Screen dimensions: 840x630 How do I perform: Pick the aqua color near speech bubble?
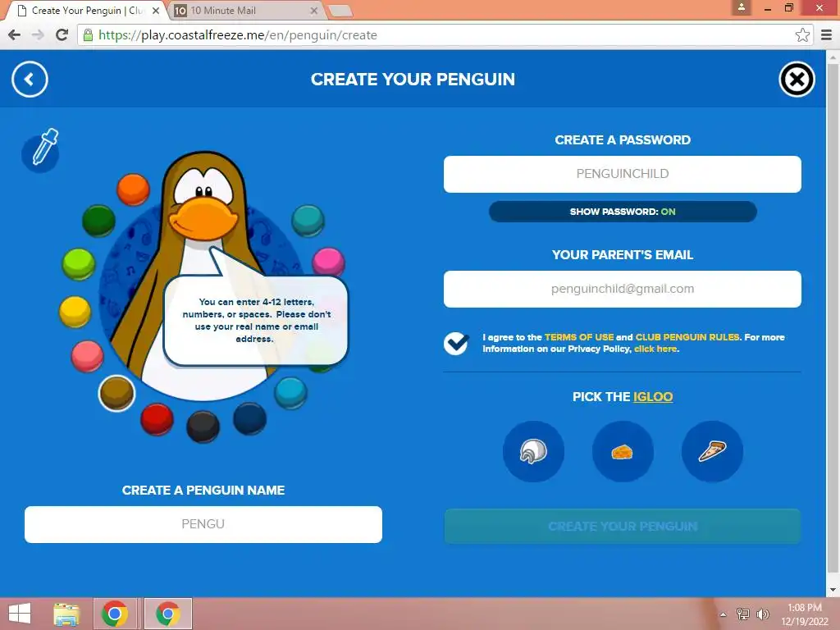(x=291, y=392)
